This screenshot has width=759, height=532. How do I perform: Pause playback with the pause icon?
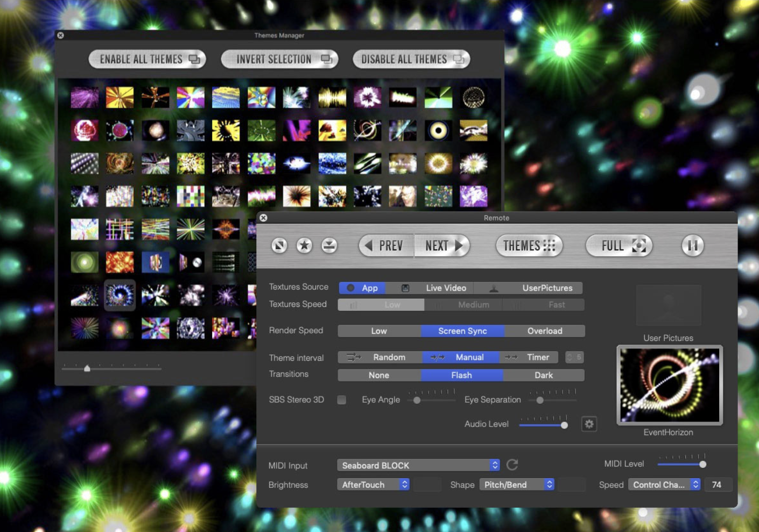point(692,246)
